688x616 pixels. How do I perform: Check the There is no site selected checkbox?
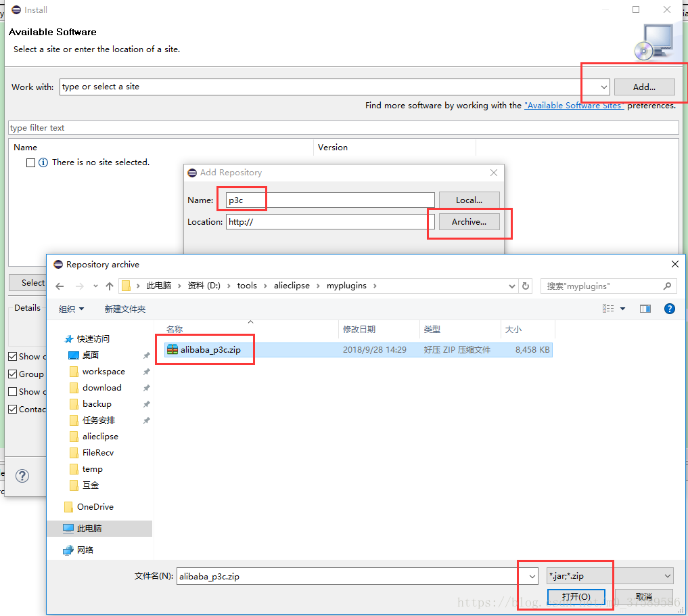tap(30, 163)
